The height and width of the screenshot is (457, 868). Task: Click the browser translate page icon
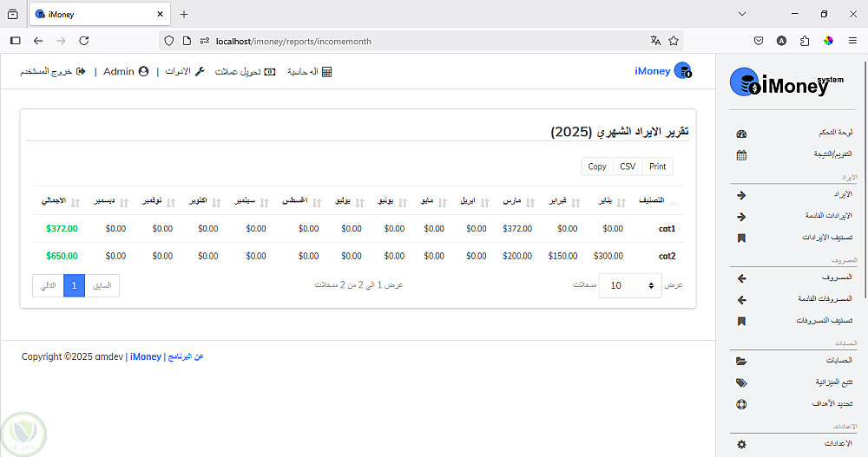pos(655,41)
